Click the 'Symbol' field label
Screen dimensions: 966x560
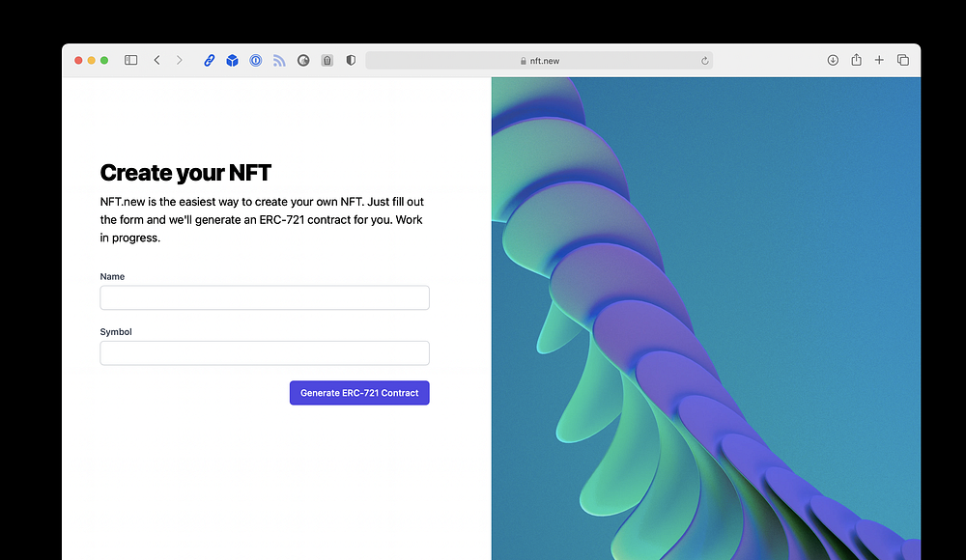click(x=116, y=332)
